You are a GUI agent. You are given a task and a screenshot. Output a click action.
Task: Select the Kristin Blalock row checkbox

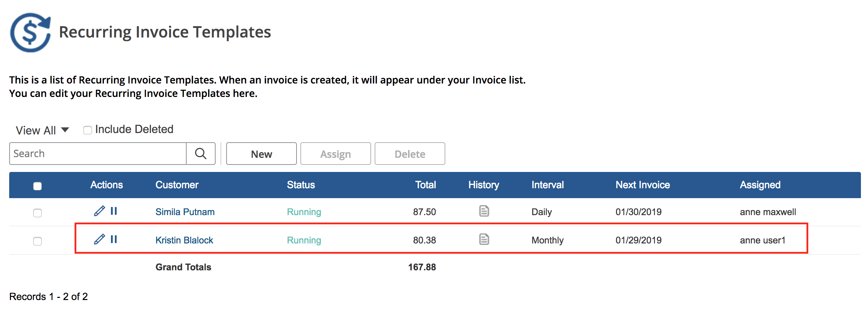pyautogui.click(x=37, y=241)
